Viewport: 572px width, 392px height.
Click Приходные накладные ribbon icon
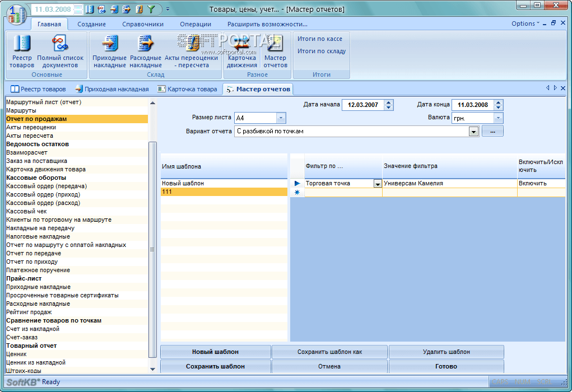pyautogui.click(x=110, y=50)
